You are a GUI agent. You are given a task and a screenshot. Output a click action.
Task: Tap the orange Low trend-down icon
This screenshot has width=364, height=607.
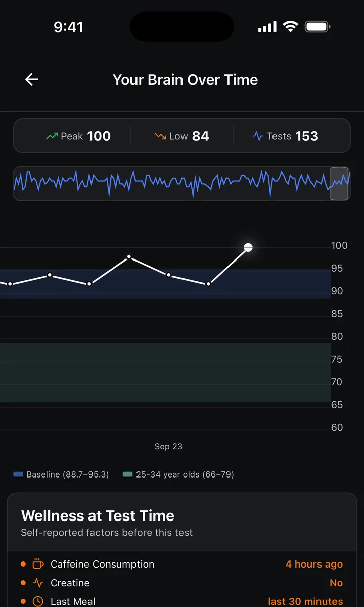click(x=160, y=136)
